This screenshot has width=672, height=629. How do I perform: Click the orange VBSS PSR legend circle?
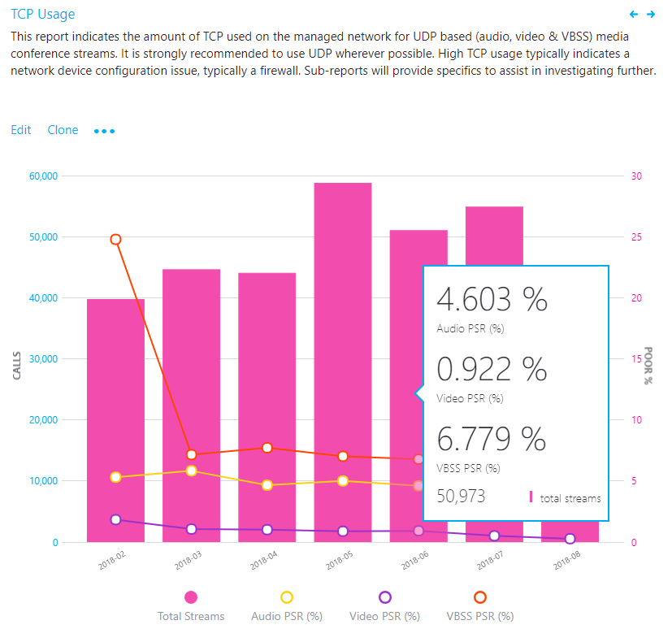point(479,596)
